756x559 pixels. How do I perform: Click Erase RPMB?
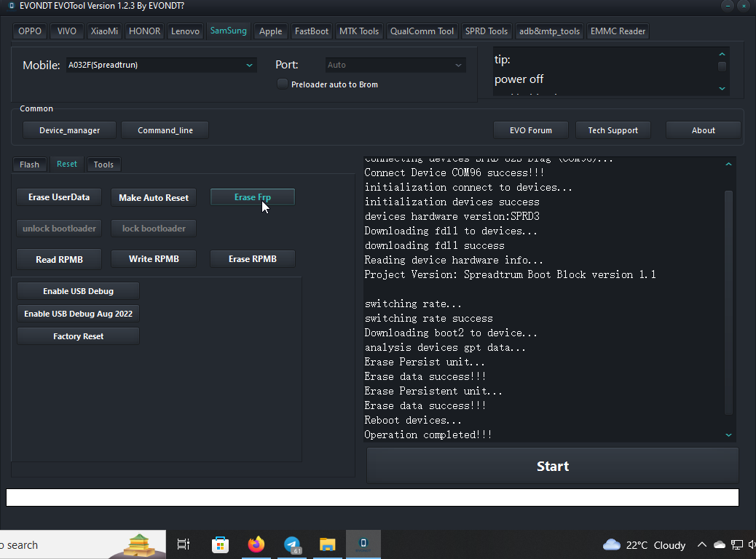coord(253,259)
